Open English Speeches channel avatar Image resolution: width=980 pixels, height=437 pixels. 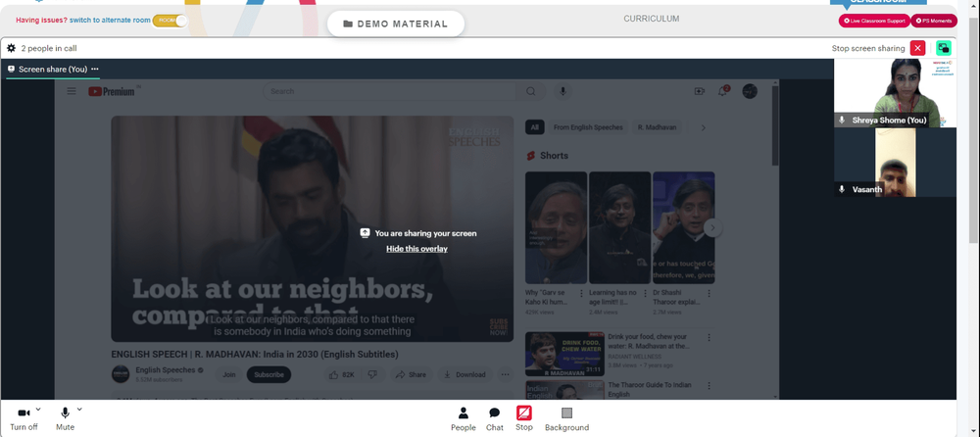pyautogui.click(x=120, y=374)
